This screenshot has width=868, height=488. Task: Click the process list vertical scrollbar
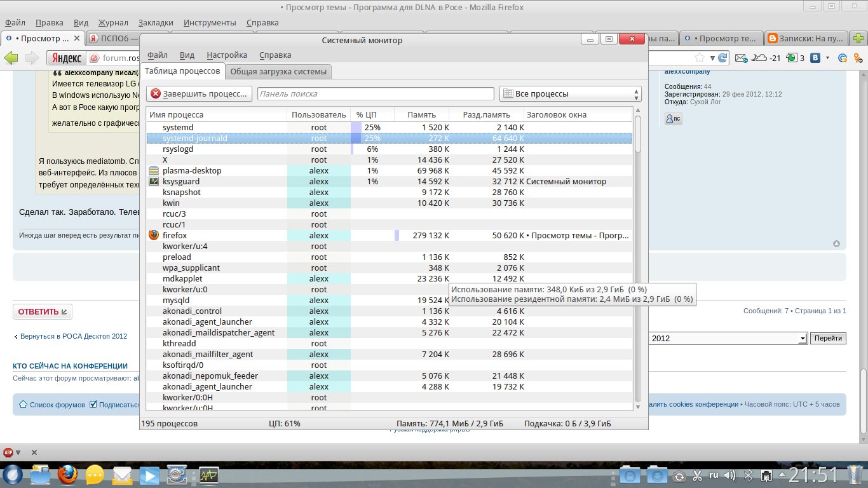coord(637,254)
